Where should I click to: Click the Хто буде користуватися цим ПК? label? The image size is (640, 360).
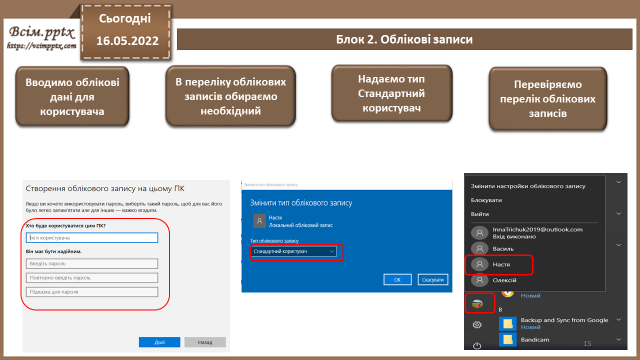point(66,226)
